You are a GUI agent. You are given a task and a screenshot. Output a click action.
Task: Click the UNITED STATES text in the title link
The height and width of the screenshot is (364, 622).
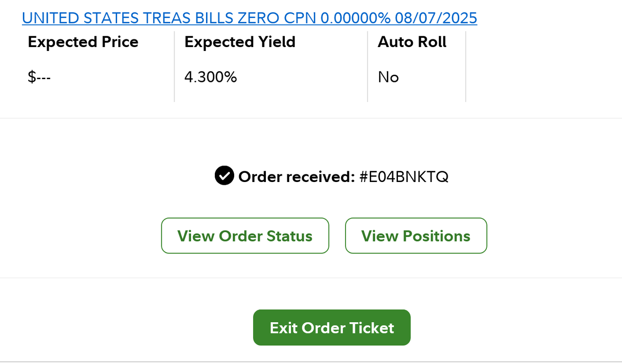tap(81, 18)
